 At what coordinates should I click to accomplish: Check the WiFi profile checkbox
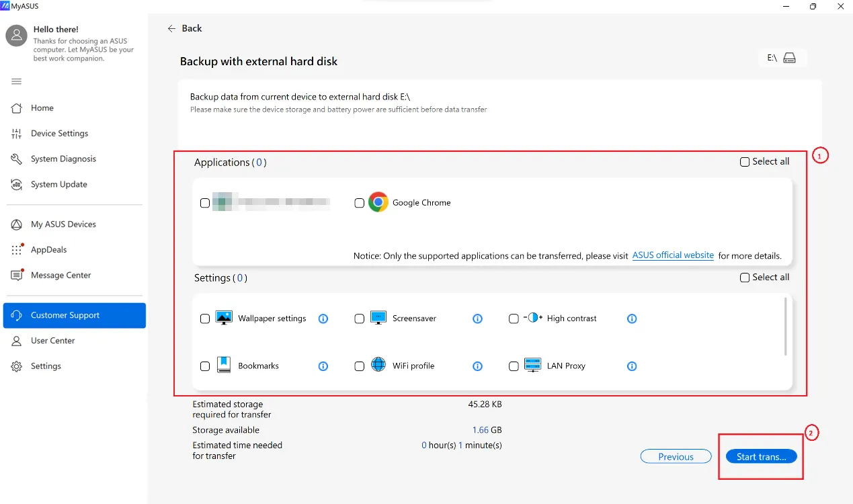(359, 366)
